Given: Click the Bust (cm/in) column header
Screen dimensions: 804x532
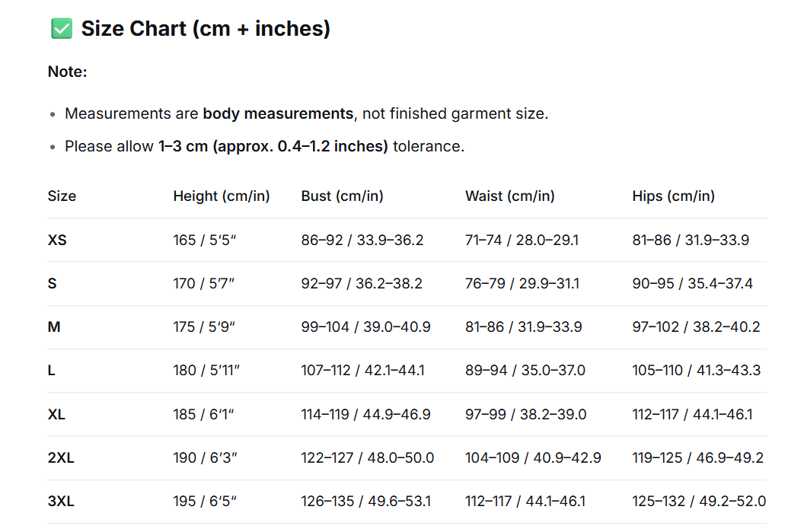Looking at the screenshot, I should pyautogui.click(x=342, y=196).
